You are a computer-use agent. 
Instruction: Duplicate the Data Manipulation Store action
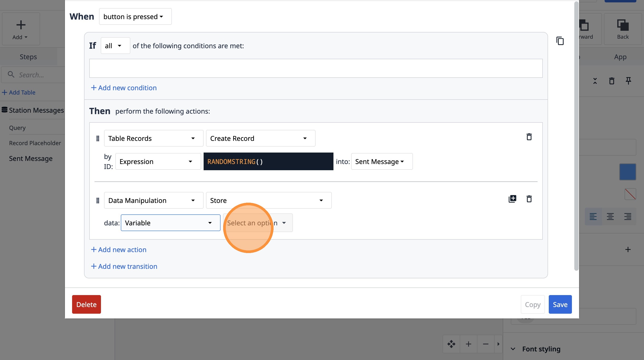[x=512, y=199]
